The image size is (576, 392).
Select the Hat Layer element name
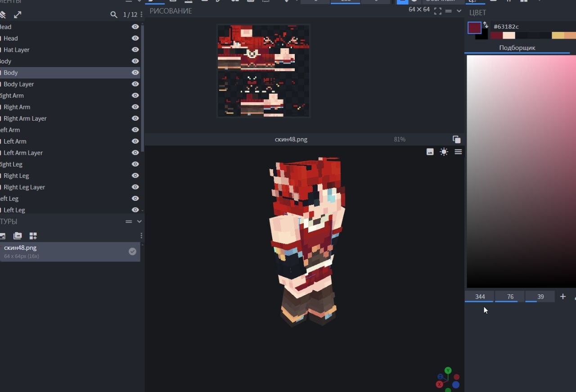click(17, 50)
